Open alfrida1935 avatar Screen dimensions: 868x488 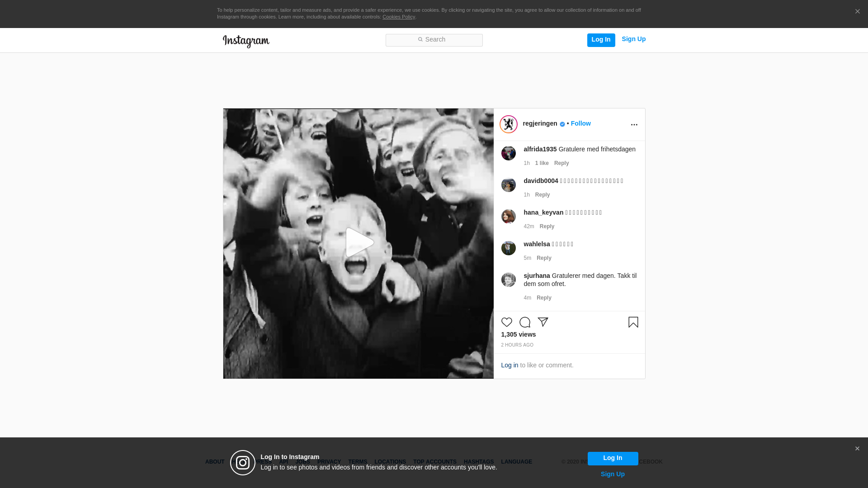pos(509,153)
